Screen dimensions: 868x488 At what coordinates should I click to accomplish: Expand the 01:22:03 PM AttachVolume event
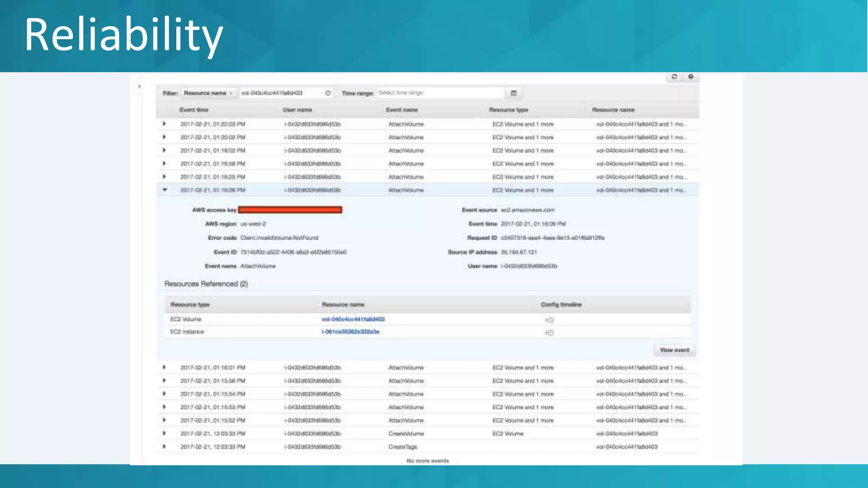click(x=164, y=124)
